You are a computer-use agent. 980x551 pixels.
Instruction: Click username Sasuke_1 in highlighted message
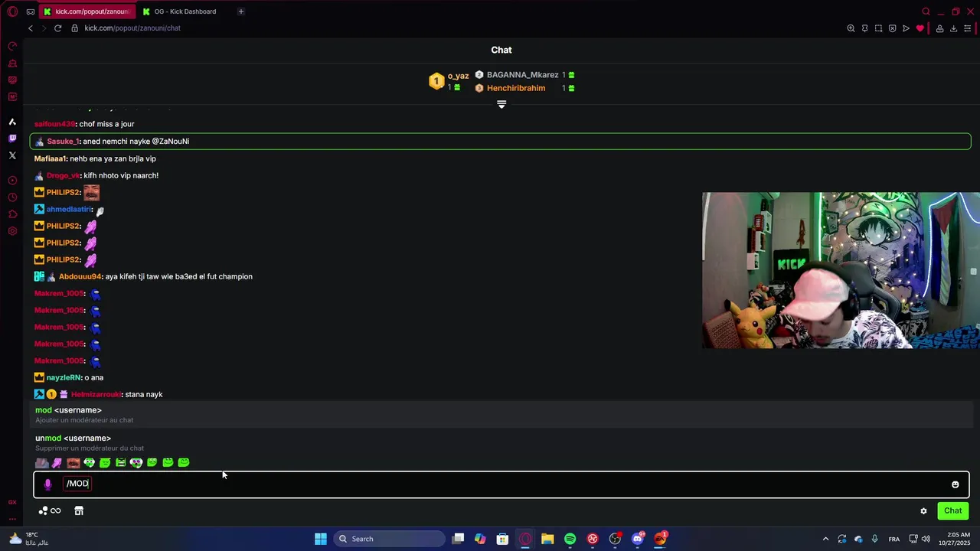pyautogui.click(x=63, y=142)
